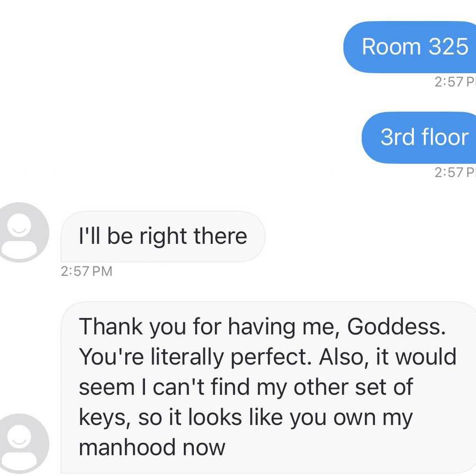The image size is (476, 476).
Task: Click the 2:57 PM timestamp under received message
Action: (86, 271)
